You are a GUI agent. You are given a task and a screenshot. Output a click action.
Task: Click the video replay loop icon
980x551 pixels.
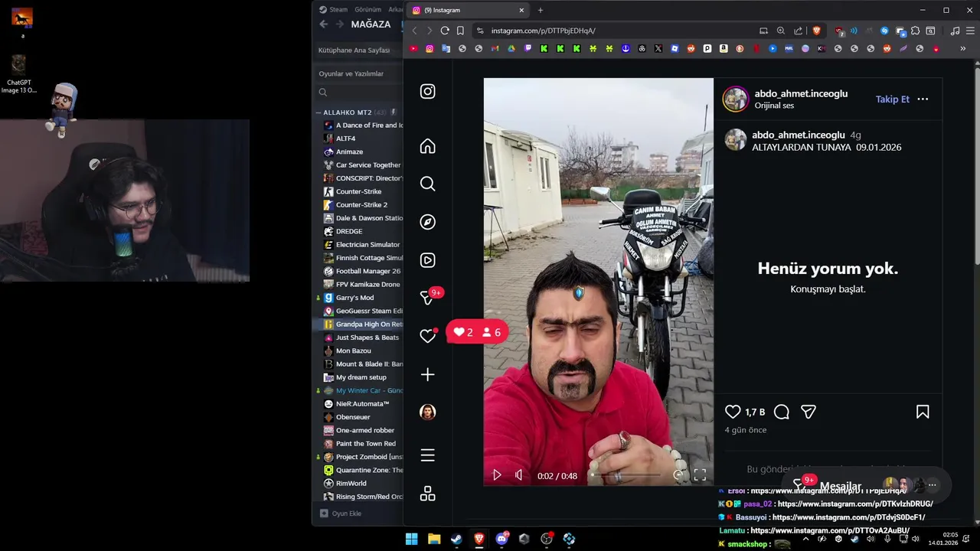pyautogui.click(x=678, y=475)
